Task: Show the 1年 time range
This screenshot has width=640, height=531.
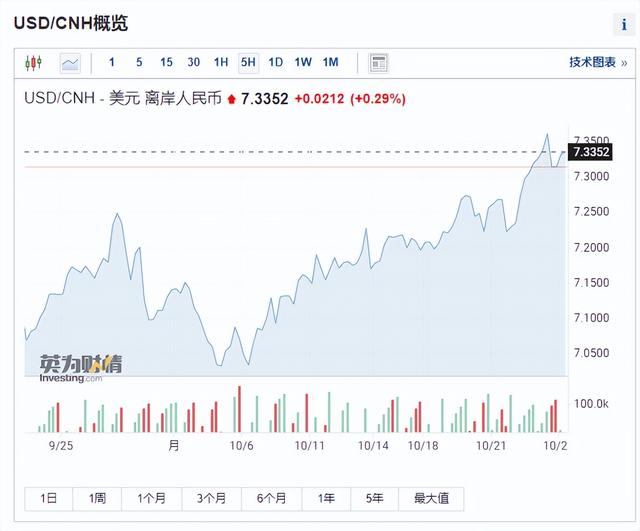Action: pos(326,498)
